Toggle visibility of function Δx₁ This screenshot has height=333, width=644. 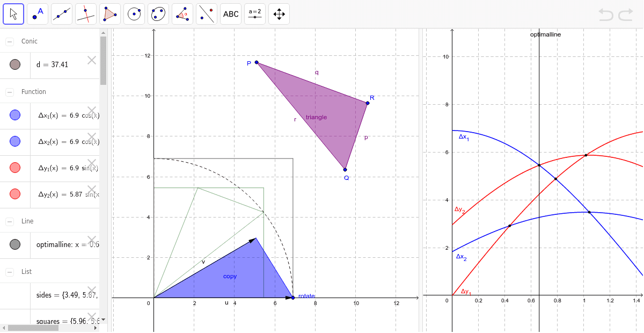[x=15, y=115]
